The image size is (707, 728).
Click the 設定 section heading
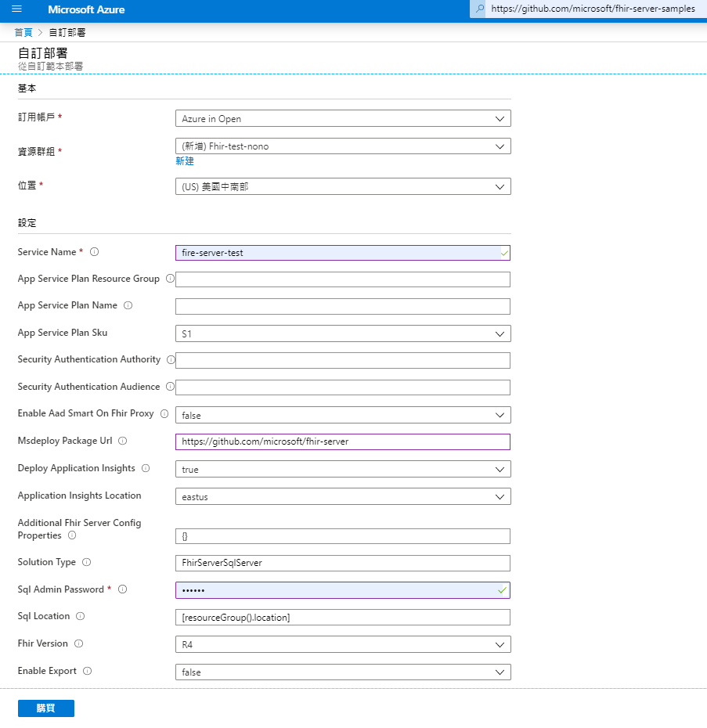(27, 223)
